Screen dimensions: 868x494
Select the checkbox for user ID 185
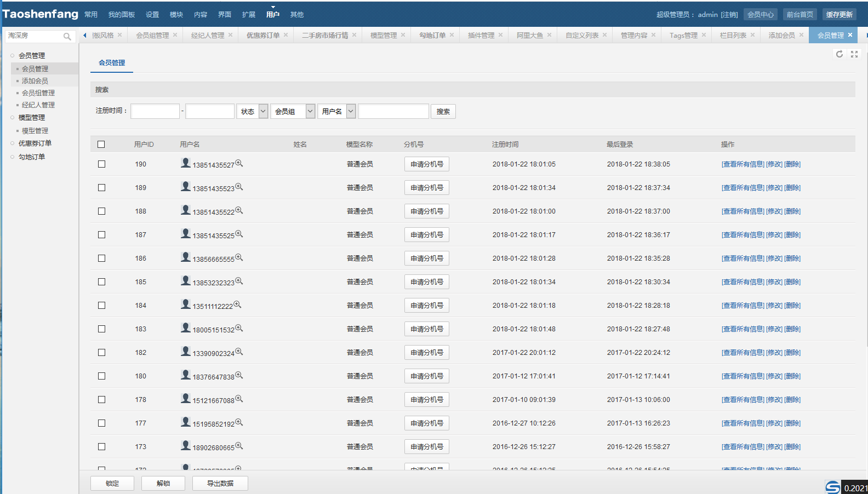click(101, 282)
